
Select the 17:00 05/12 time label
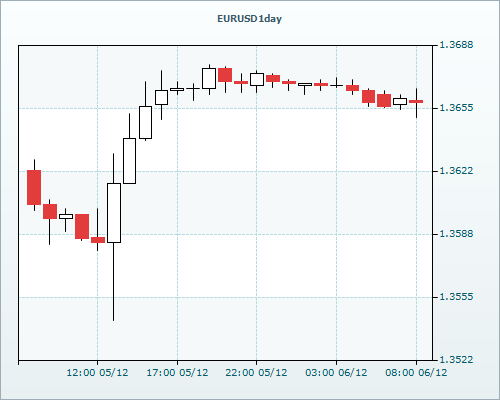(177, 372)
